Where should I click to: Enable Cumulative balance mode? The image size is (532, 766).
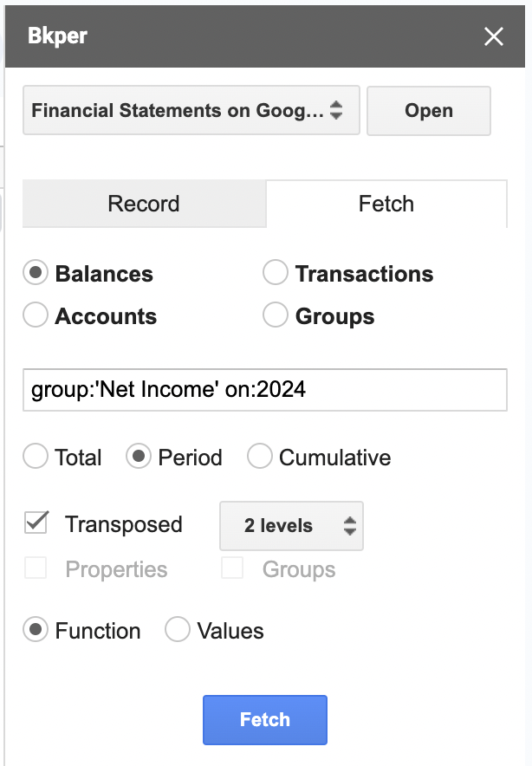coord(260,457)
